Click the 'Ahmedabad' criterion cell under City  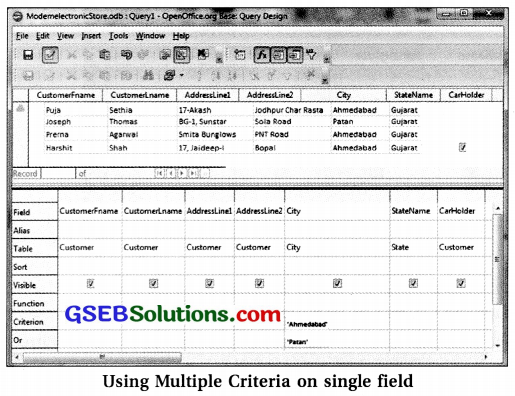click(x=337, y=322)
